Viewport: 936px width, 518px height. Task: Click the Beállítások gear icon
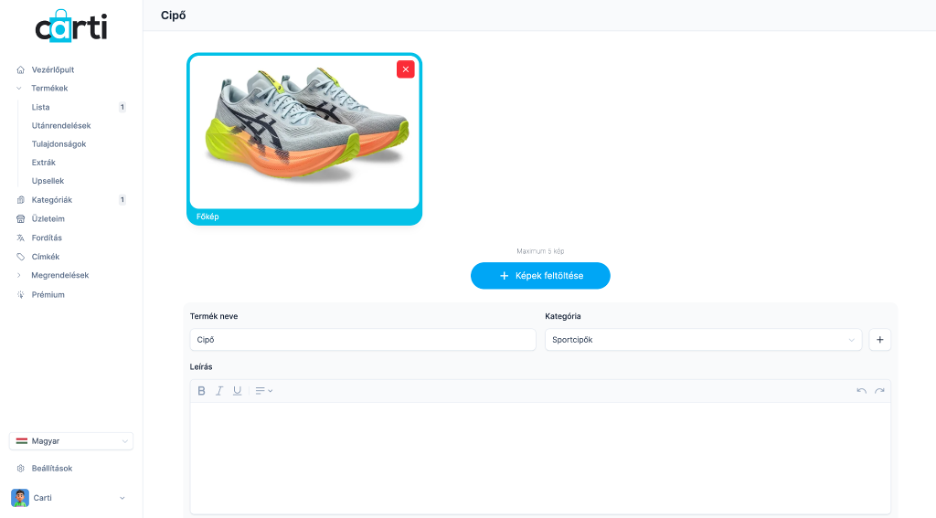tap(20, 468)
